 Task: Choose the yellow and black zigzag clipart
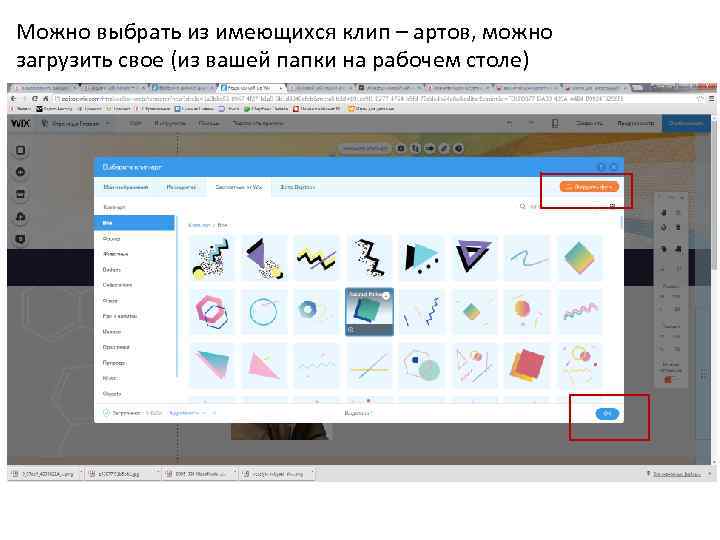(316, 259)
